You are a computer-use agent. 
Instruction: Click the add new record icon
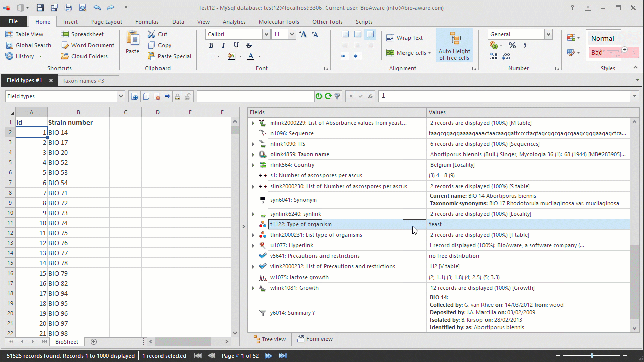point(135,96)
